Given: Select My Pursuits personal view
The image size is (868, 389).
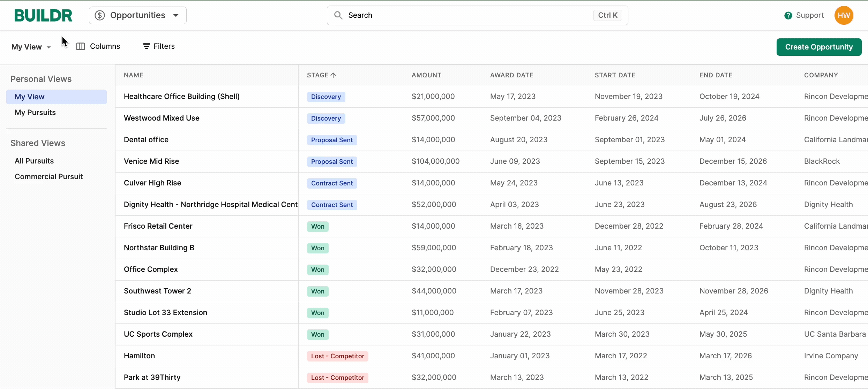Looking at the screenshot, I should [35, 112].
